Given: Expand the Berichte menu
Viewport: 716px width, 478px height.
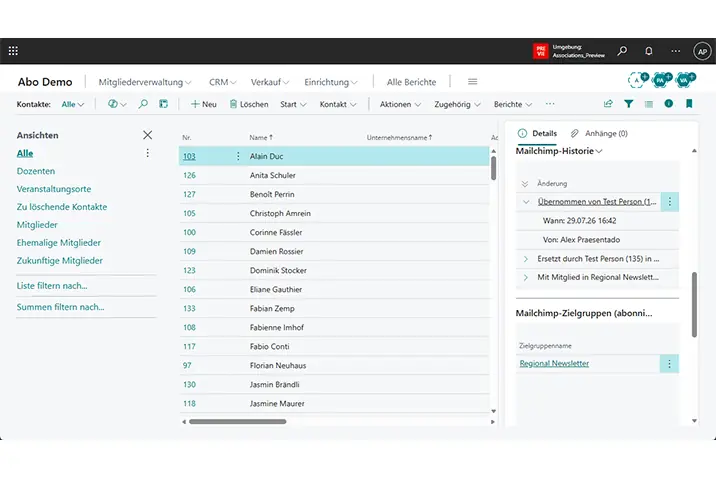Looking at the screenshot, I should 513,104.
